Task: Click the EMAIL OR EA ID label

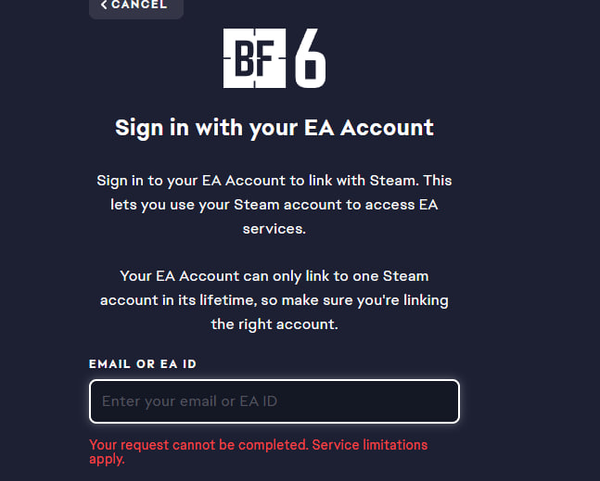Action: 142,364
